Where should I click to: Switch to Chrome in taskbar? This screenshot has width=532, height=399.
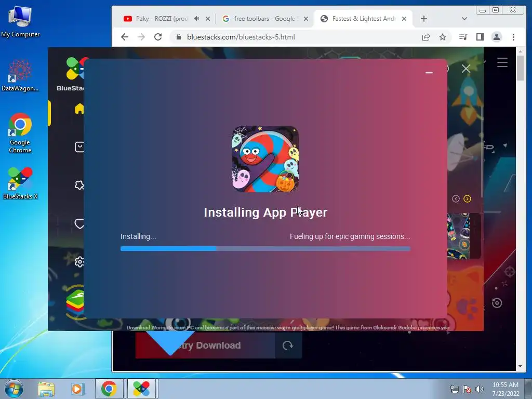(x=109, y=389)
